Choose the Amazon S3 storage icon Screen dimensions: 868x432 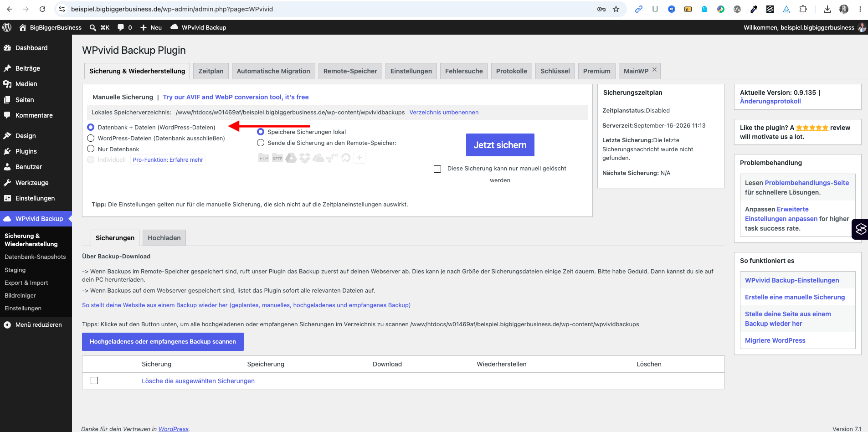click(x=332, y=158)
